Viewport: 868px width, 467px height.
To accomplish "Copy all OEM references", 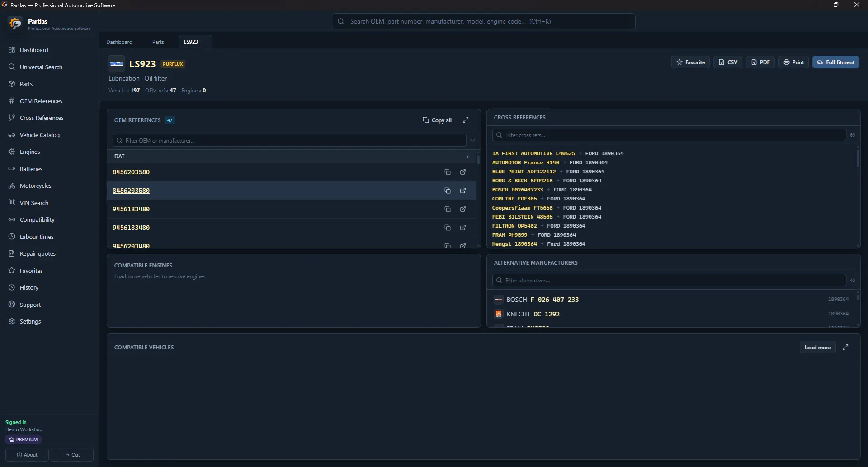I will 437,120.
